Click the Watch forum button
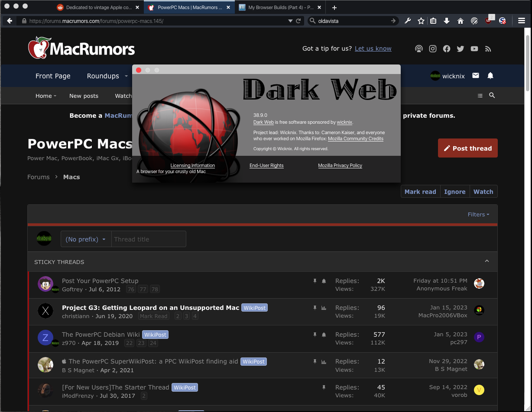The height and width of the screenshot is (412, 532). pyautogui.click(x=483, y=192)
